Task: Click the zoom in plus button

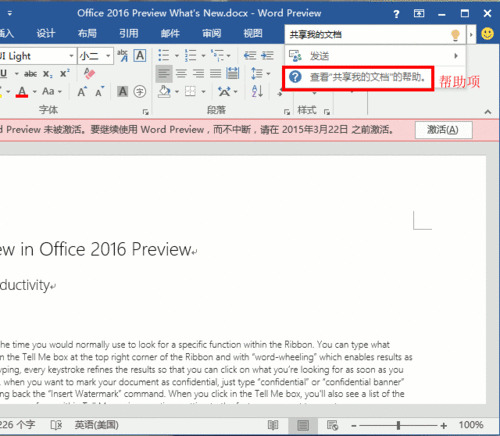Action: (443, 426)
